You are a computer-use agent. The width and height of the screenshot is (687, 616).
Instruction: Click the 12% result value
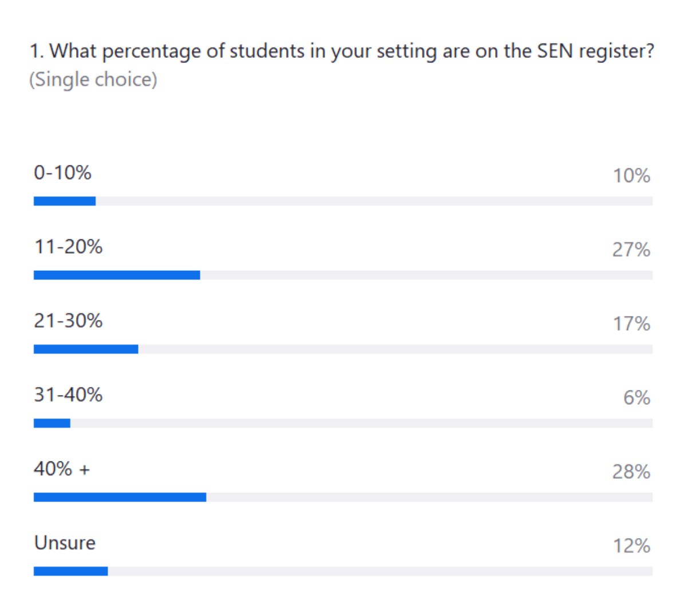pyautogui.click(x=631, y=546)
